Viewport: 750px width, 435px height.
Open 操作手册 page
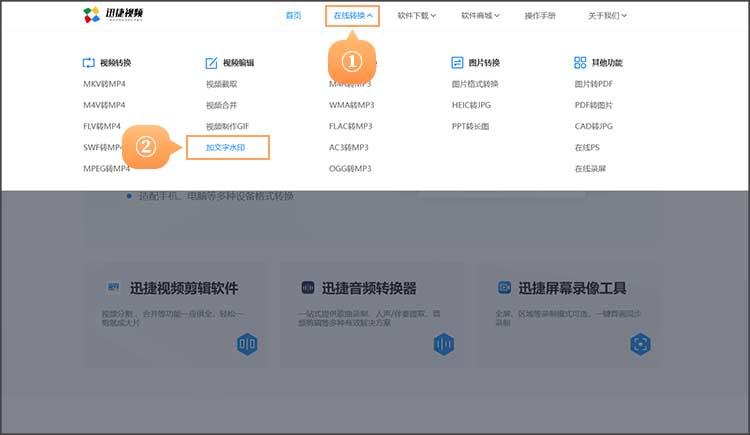[540, 16]
